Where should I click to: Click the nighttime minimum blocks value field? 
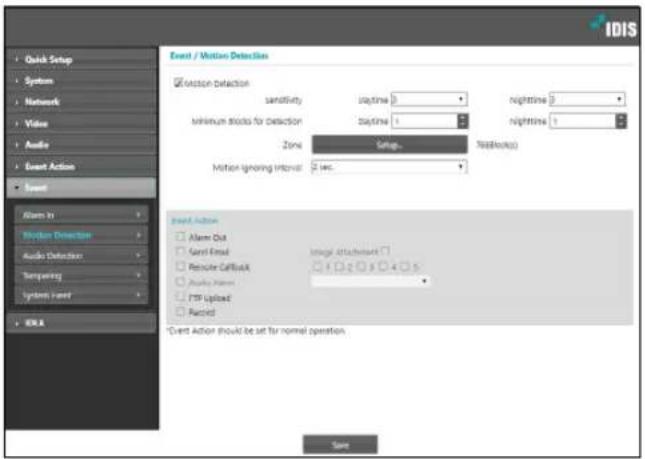tap(583, 121)
